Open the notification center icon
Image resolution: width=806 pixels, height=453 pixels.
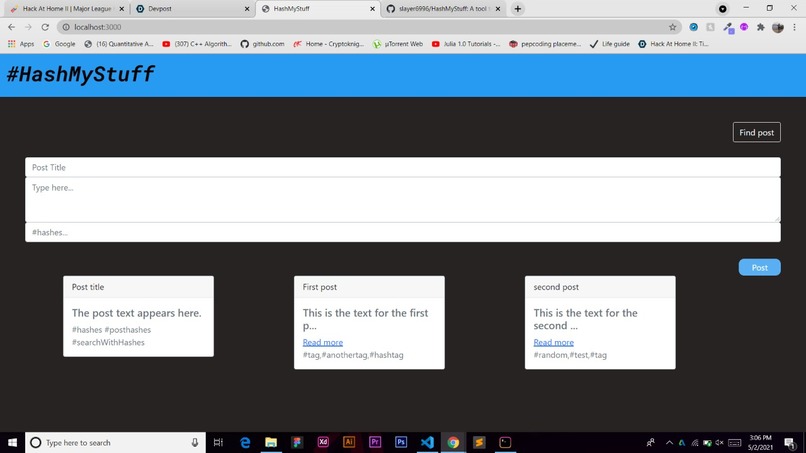[790, 442]
